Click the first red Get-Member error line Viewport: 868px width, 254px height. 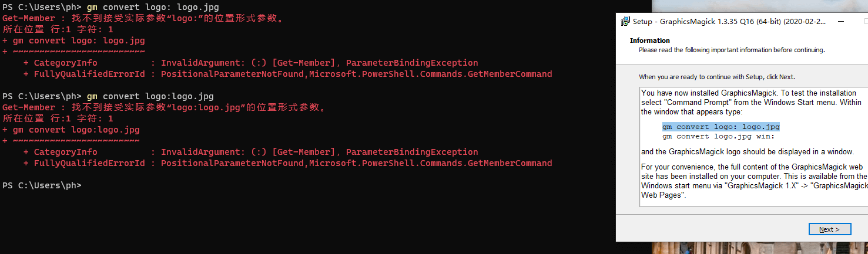[x=143, y=18]
